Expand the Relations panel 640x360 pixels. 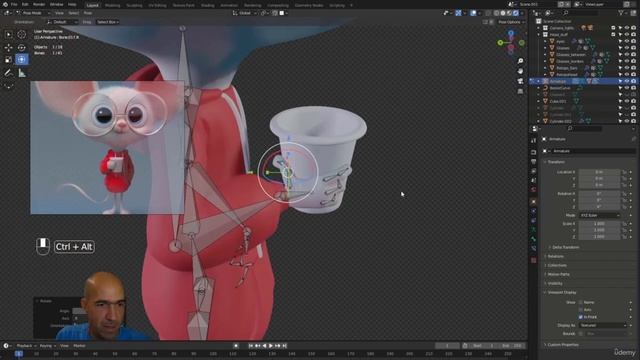coord(554,256)
